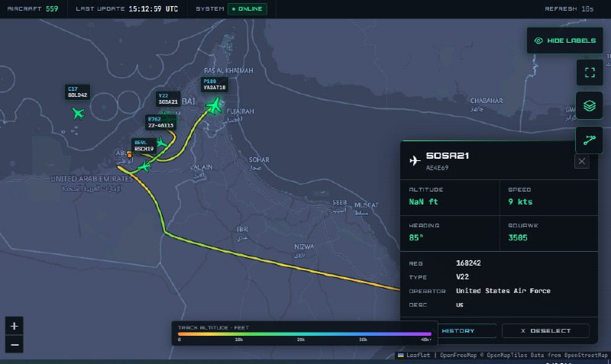Open the map layers icon
Screen dimensions: 611x364
[590, 105]
